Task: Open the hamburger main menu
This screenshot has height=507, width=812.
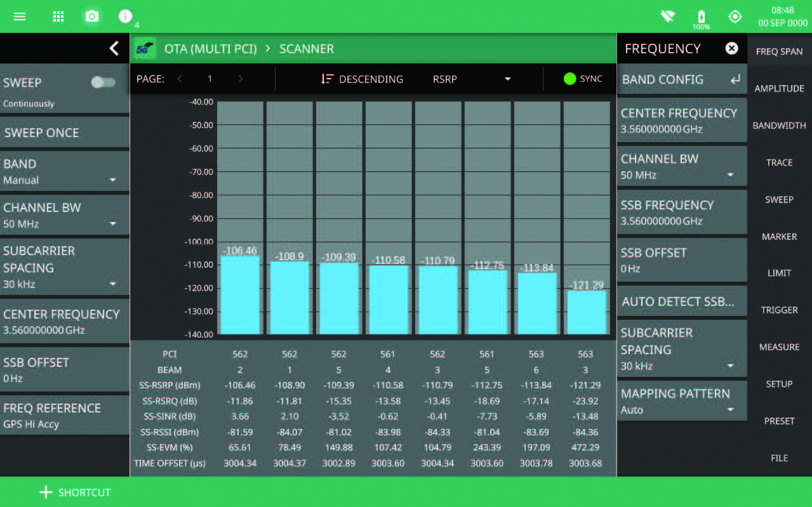Action: point(20,16)
